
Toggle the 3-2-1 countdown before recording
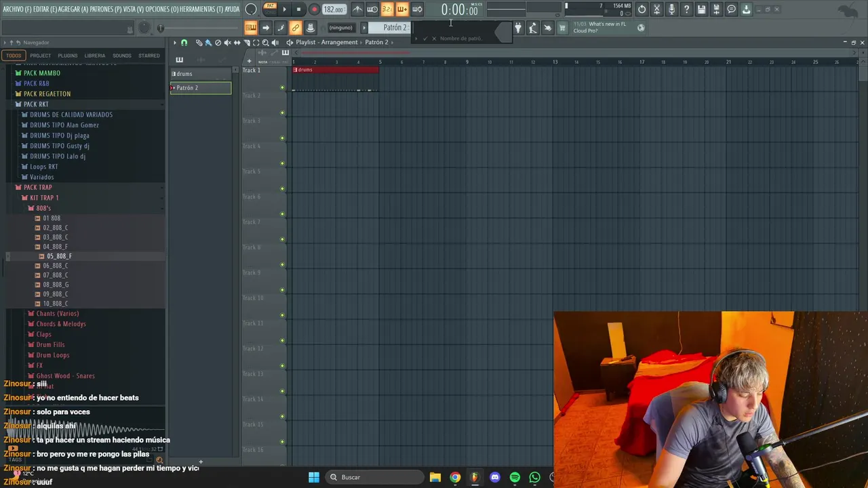click(387, 9)
